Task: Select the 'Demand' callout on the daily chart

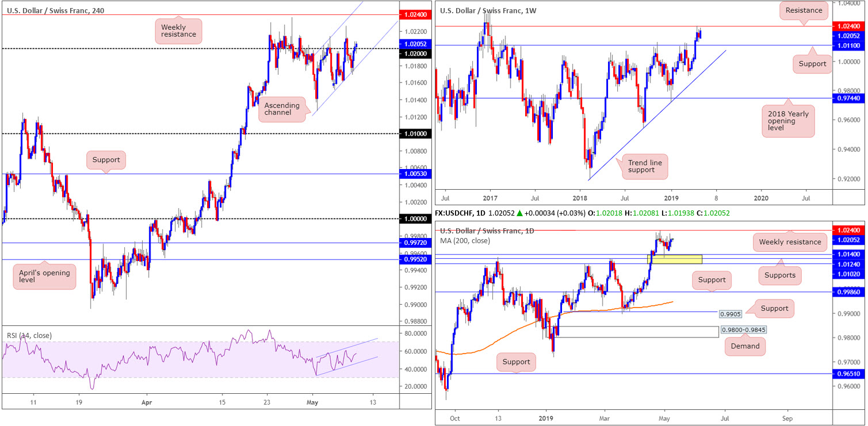Action: point(745,346)
